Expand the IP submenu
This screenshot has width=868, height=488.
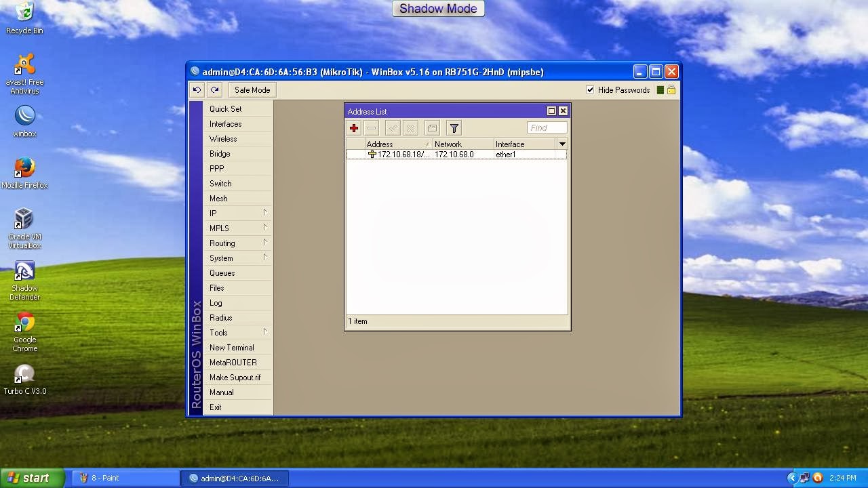[x=237, y=213]
